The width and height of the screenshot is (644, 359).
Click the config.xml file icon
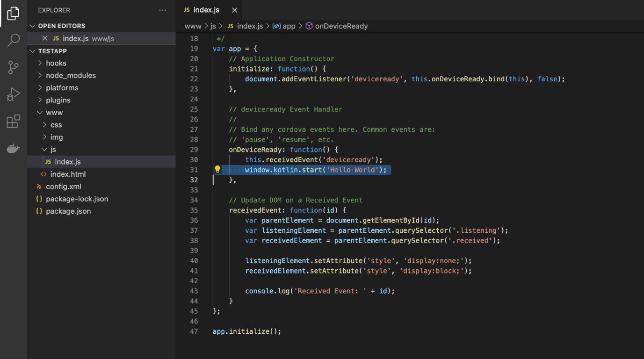tap(39, 187)
